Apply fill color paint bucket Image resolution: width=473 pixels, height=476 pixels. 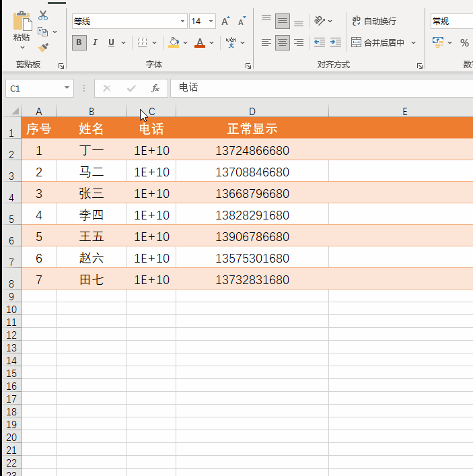pos(174,42)
